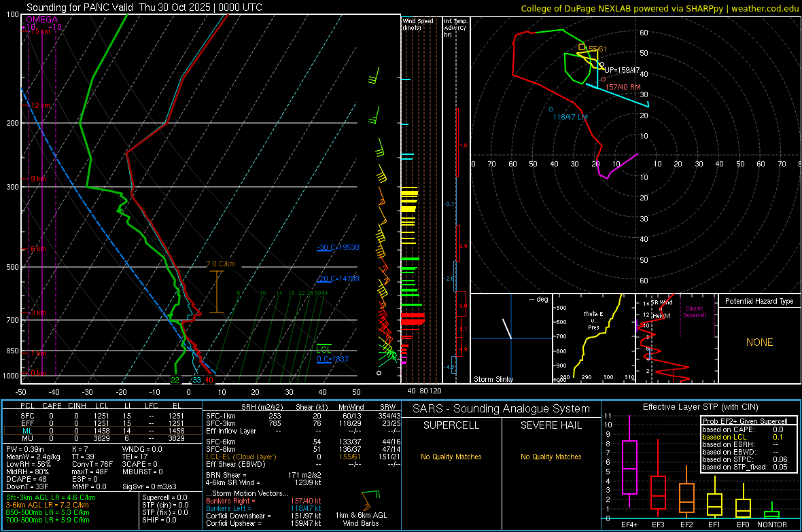The width and height of the screenshot is (802, 532).
Task: Click the Inf. Temp. Adv. header
Action: (x=455, y=28)
